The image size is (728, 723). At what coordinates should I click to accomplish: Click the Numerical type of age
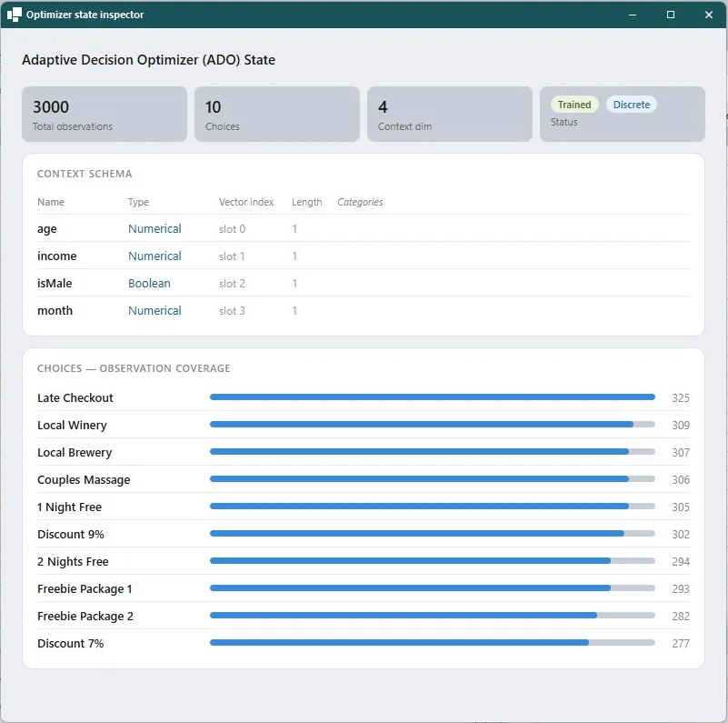[x=155, y=229]
